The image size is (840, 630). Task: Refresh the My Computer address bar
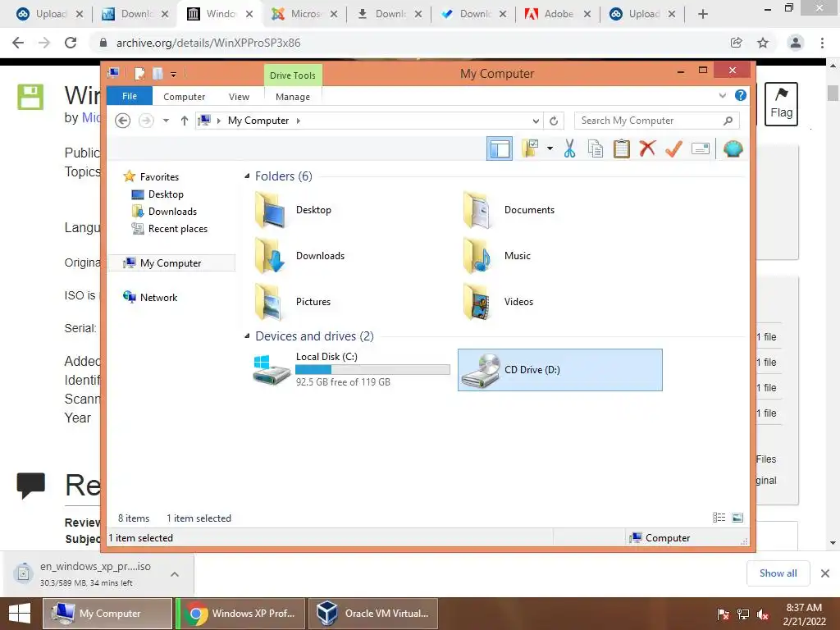554,121
